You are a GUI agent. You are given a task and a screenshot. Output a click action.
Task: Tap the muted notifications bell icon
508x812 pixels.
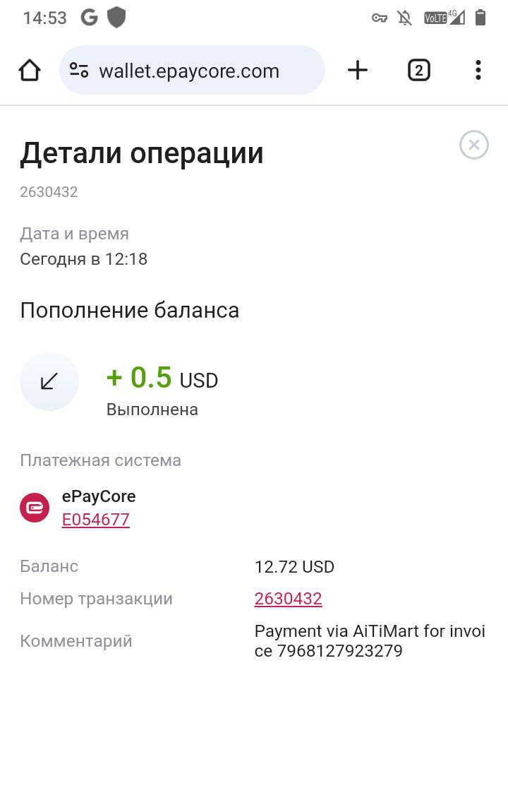click(x=404, y=18)
